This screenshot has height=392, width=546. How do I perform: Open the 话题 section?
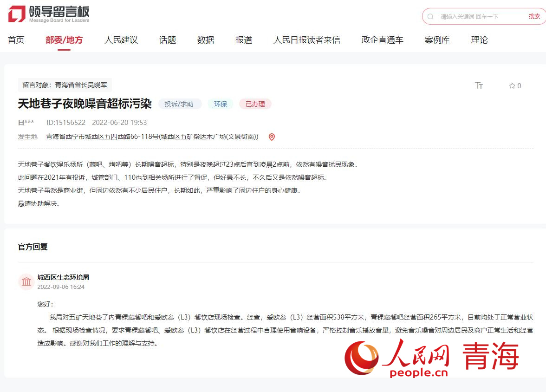click(x=168, y=40)
